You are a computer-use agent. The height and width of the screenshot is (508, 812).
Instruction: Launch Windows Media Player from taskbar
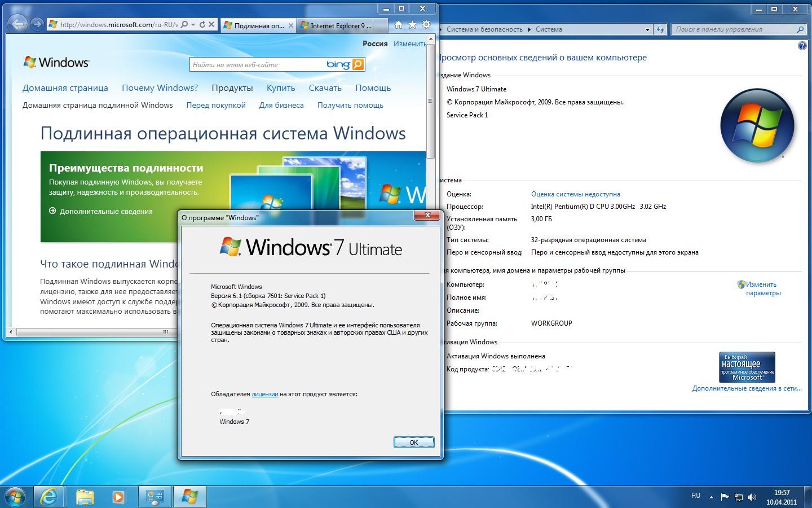pos(118,497)
